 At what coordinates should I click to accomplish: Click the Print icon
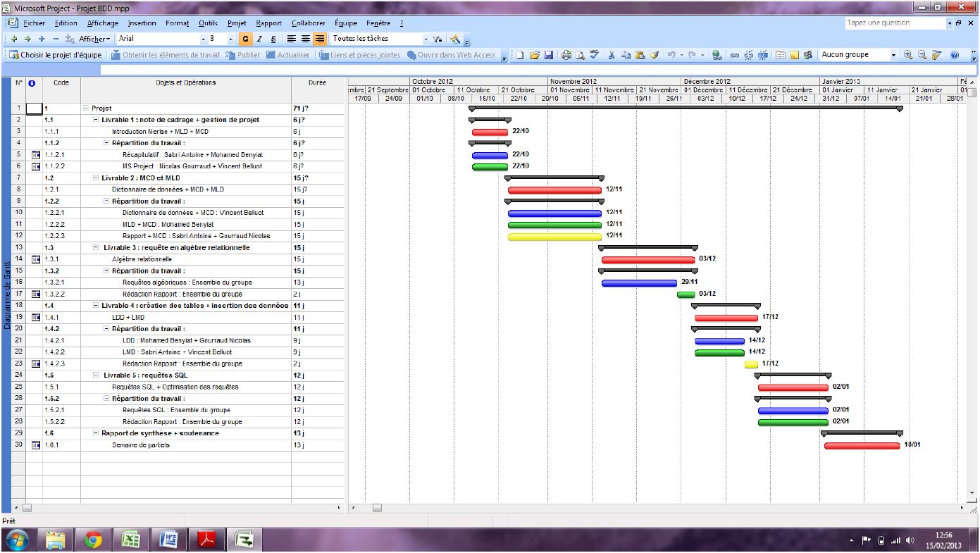[566, 55]
